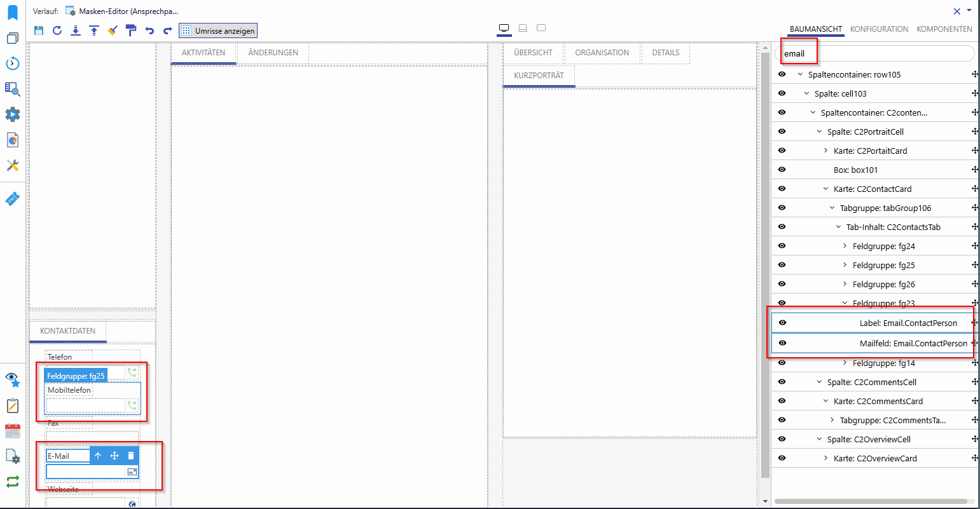This screenshot has height=509, width=980.
Task: Collapse the Spaltencontainer: row105 node
Action: tap(801, 74)
